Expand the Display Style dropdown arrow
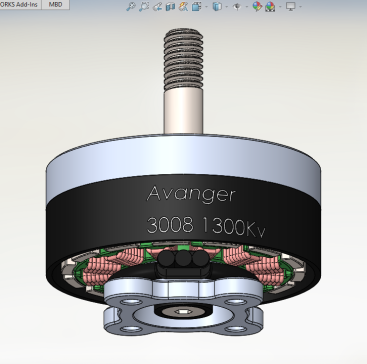This screenshot has height=364, width=367. pos(227,7)
